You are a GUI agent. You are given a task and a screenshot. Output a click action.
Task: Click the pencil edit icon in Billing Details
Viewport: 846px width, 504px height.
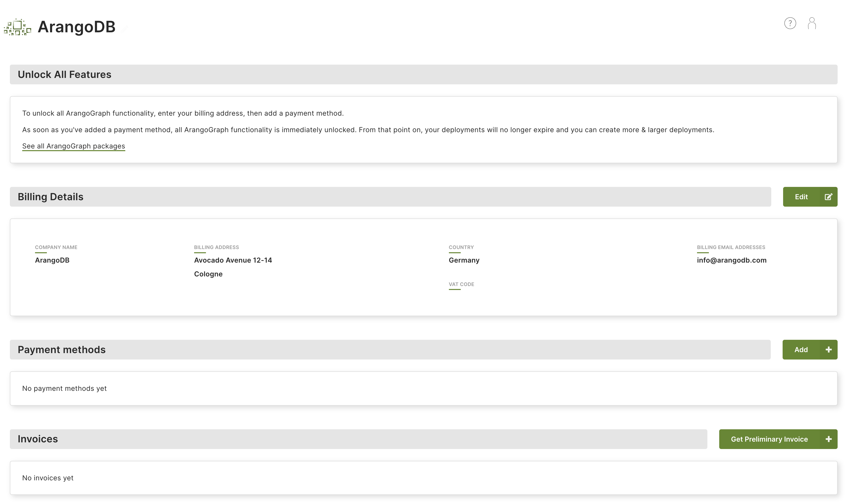tap(828, 197)
